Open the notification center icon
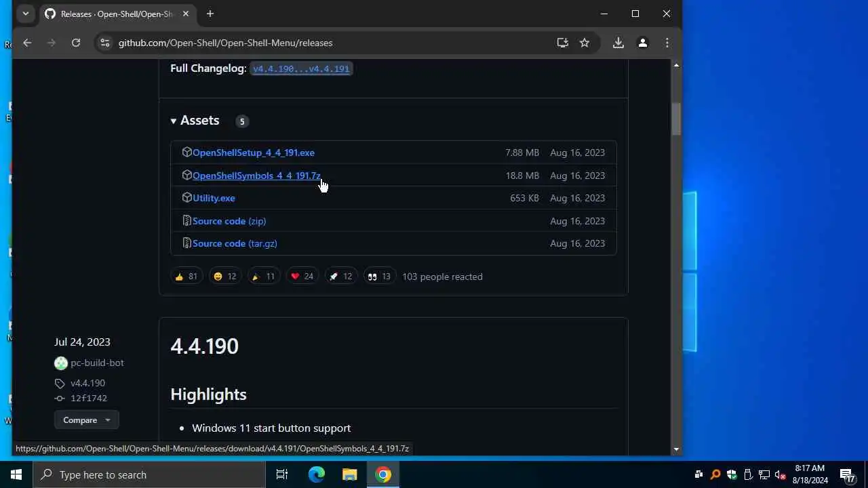The height and width of the screenshot is (488, 868). tap(848, 474)
